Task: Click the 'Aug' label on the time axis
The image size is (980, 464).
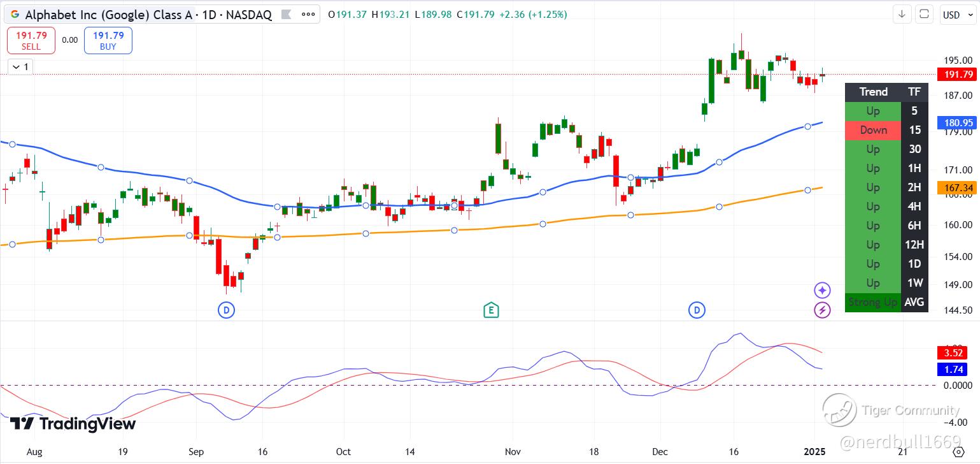Action: click(x=34, y=452)
